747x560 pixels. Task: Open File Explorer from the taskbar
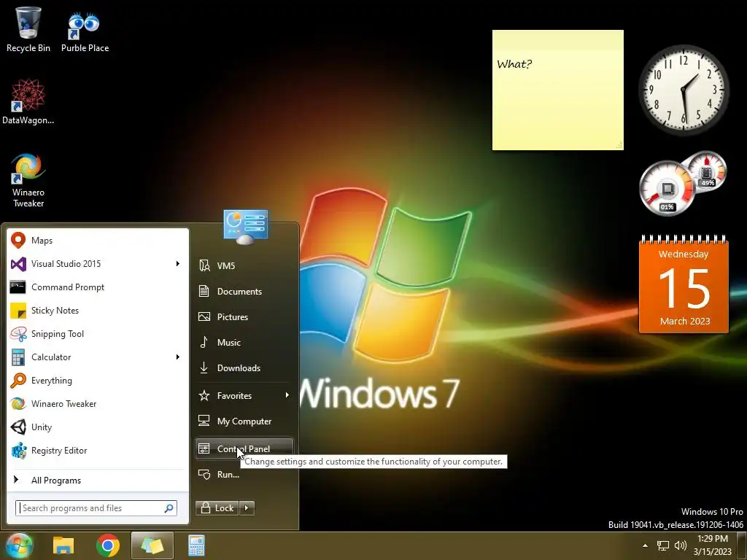click(x=63, y=545)
